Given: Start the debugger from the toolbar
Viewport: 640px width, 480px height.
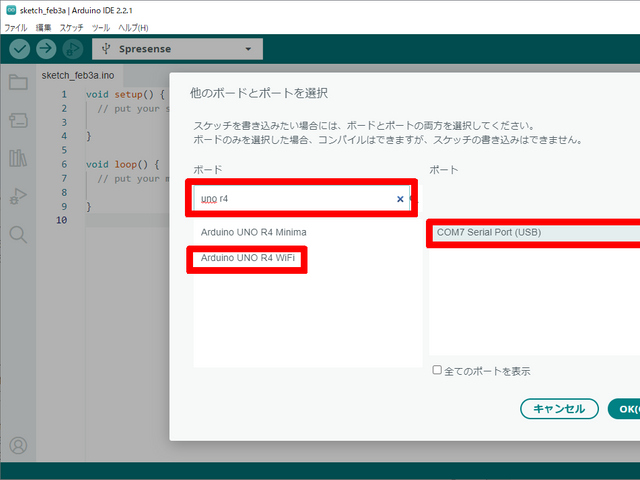Looking at the screenshot, I should [73, 49].
